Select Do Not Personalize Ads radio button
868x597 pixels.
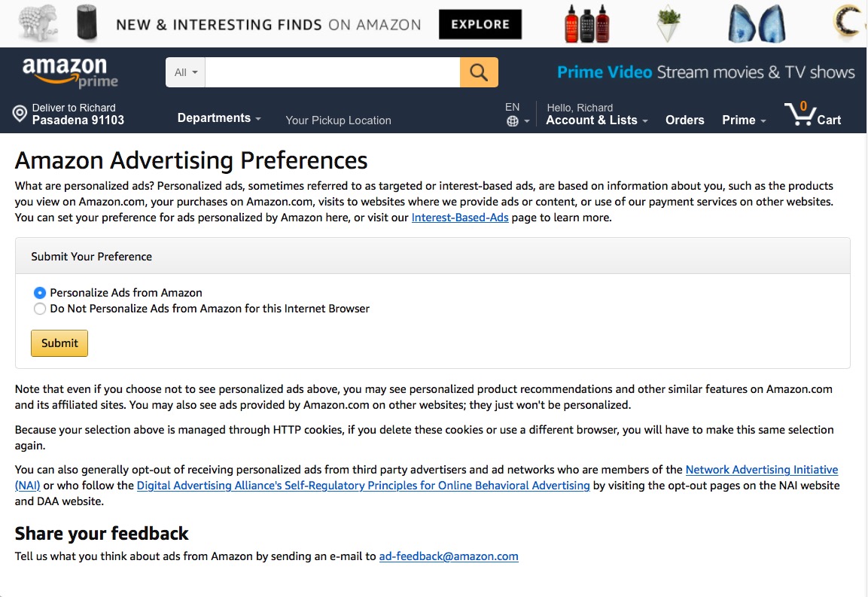[40, 309]
